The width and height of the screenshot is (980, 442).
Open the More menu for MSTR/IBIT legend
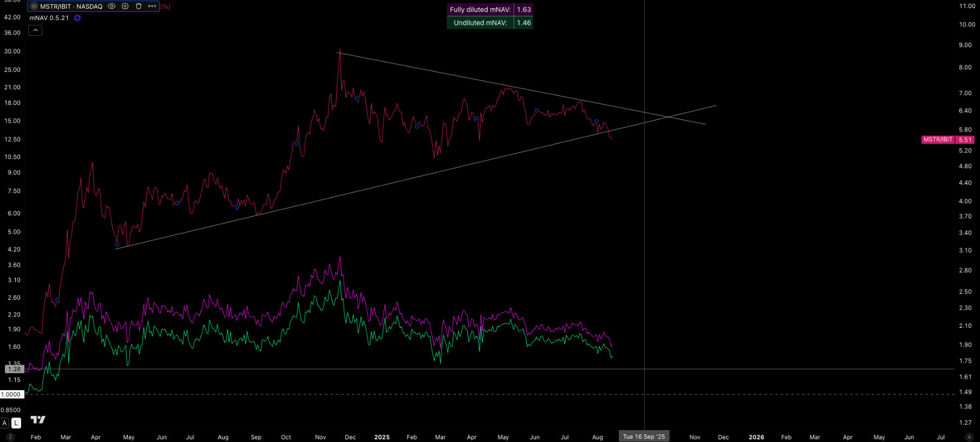coord(152,6)
